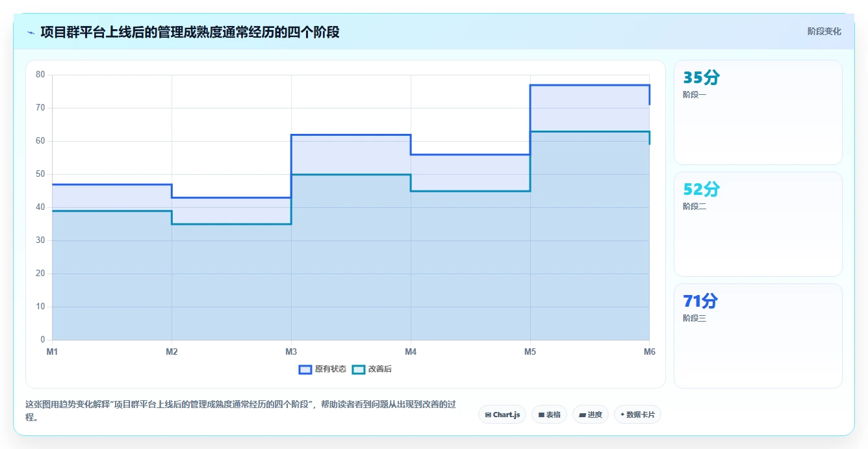The width and height of the screenshot is (868, 449).
Task: Open the 71分 阶段三 card
Action: point(758,336)
